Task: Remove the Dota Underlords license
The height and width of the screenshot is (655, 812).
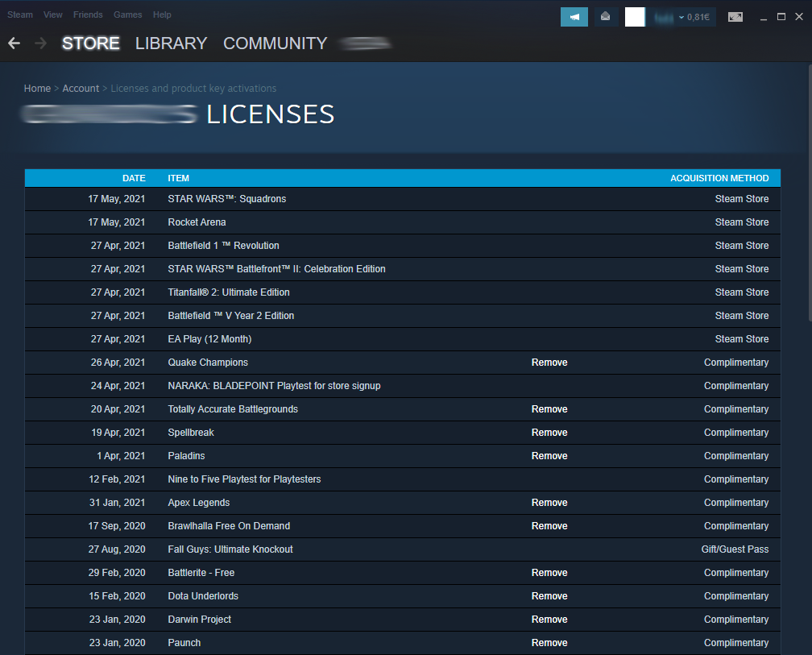Action: (x=549, y=596)
